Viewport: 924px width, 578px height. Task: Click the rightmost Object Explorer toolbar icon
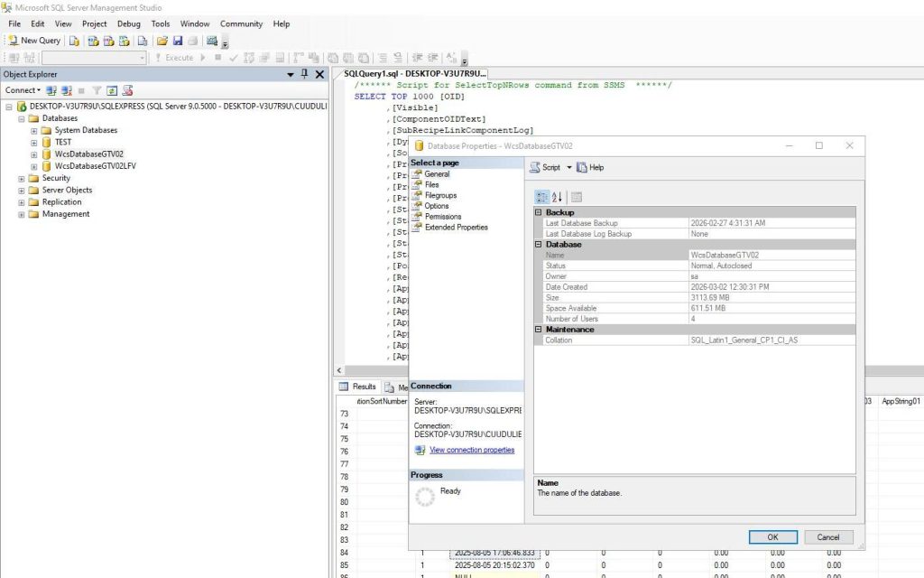(x=127, y=90)
